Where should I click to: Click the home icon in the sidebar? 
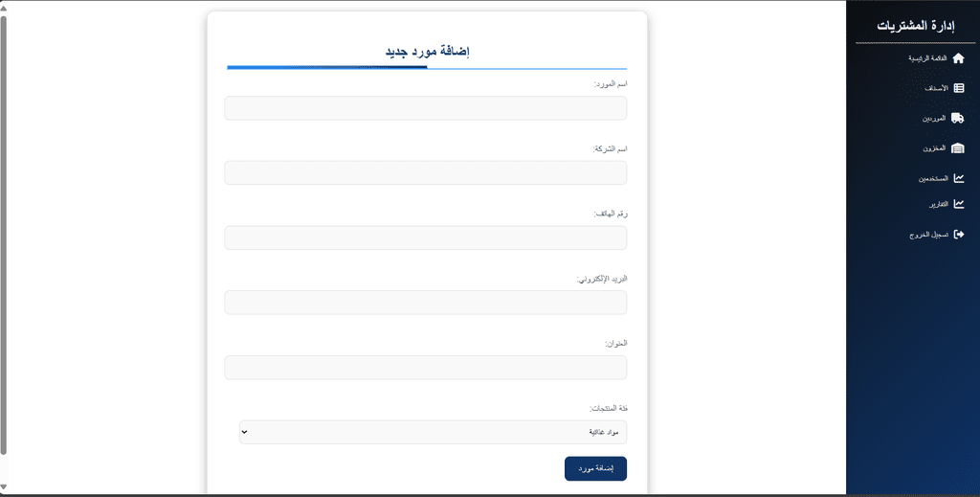click(x=958, y=58)
